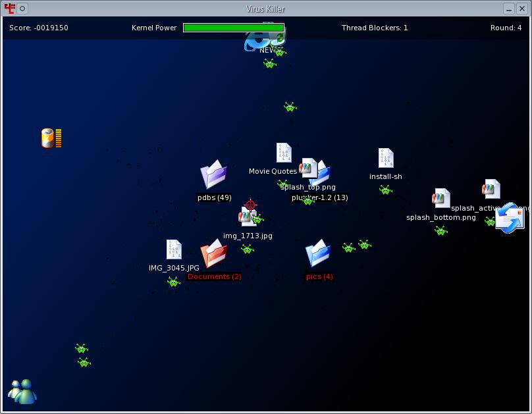Click the purple pdbs folder
The image size is (532, 414).
click(214, 175)
